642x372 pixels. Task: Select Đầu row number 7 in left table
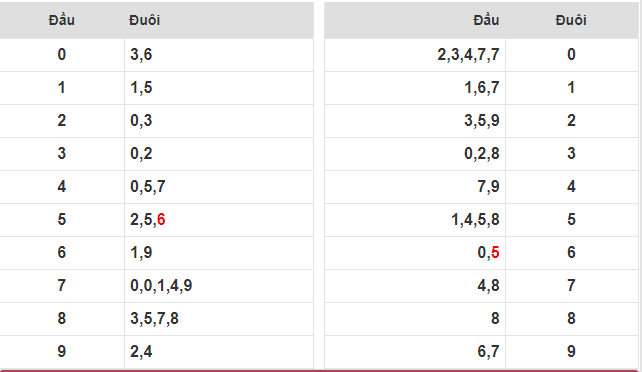(x=61, y=286)
